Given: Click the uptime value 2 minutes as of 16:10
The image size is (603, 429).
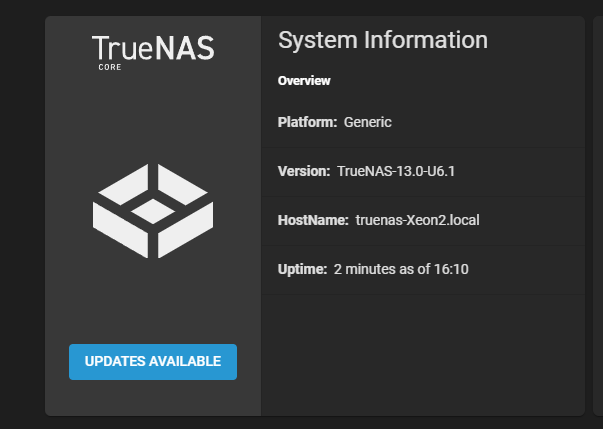Looking at the screenshot, I should [x=401, y=269].
